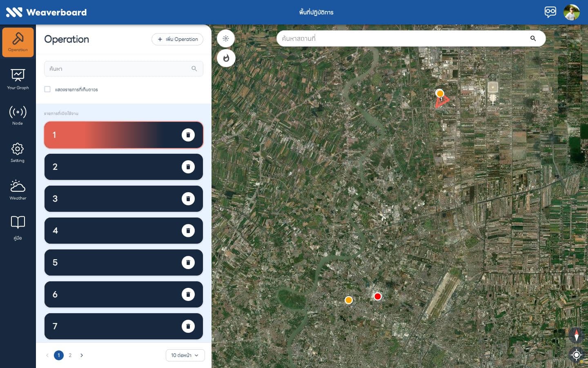588x368 pixels.
Task: Open the Your Graph sidebar section
Action: [18, 79]
